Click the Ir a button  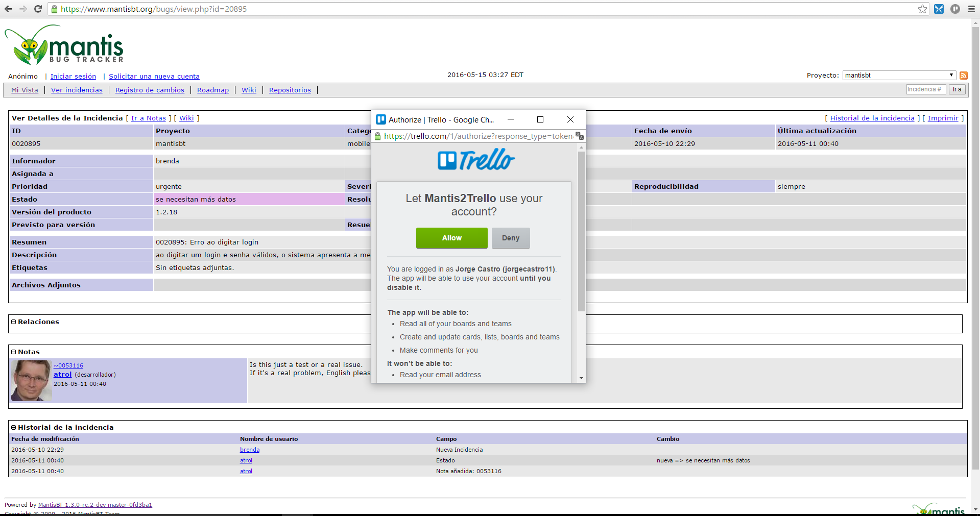point(957,89)
